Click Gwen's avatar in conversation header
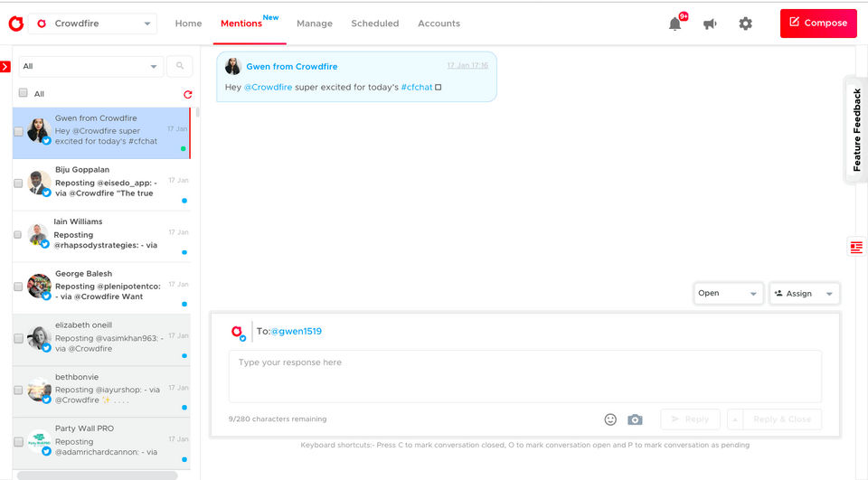The image size is (868, 480). click(x=233, y=66)
